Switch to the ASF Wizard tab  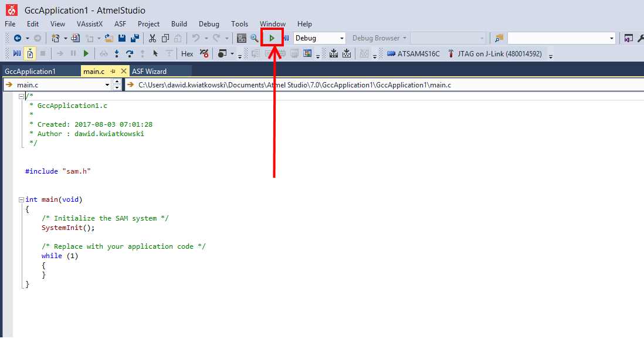pos(150,72)
